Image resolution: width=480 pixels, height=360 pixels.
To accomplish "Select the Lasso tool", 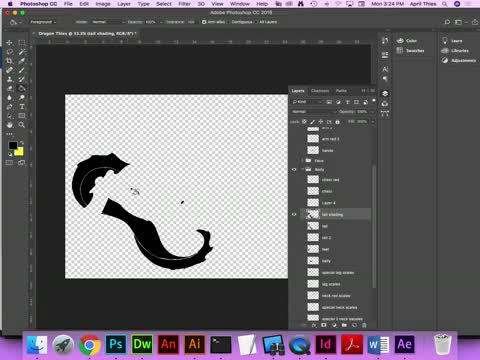I will pyautogui.click(x=9, y=52).
